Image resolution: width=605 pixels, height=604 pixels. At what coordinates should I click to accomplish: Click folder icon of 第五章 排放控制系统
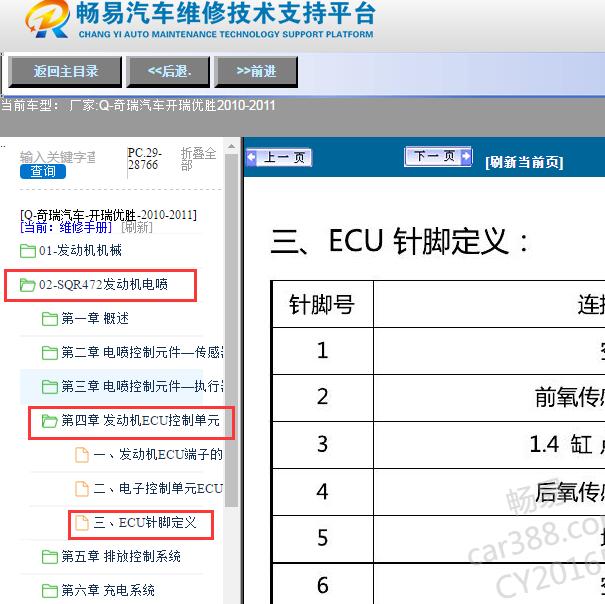pos(50,557)
